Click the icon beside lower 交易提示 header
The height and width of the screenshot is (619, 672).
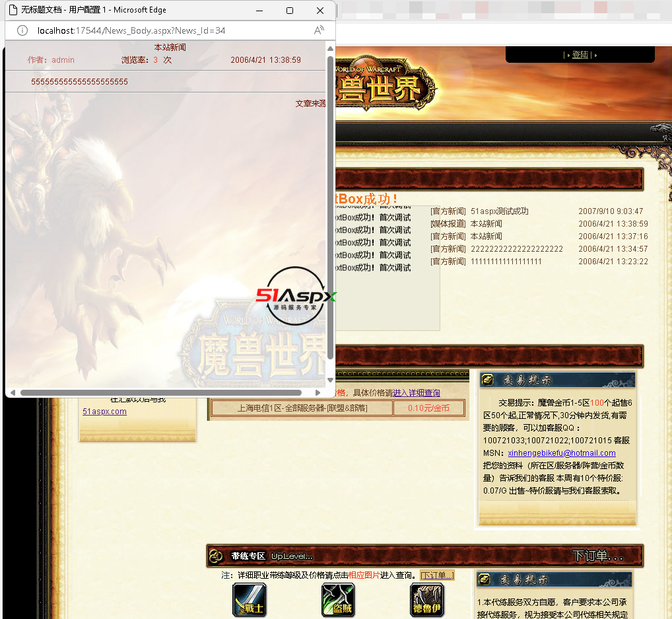pos(485,579)
